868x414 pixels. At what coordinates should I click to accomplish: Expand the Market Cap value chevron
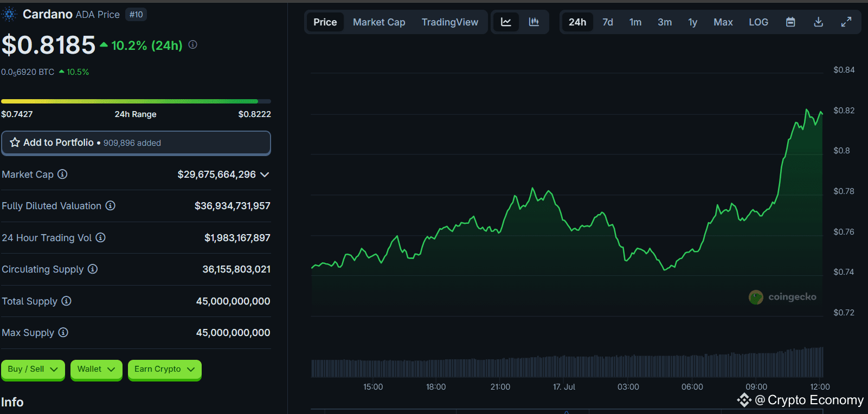click(265, 174)
